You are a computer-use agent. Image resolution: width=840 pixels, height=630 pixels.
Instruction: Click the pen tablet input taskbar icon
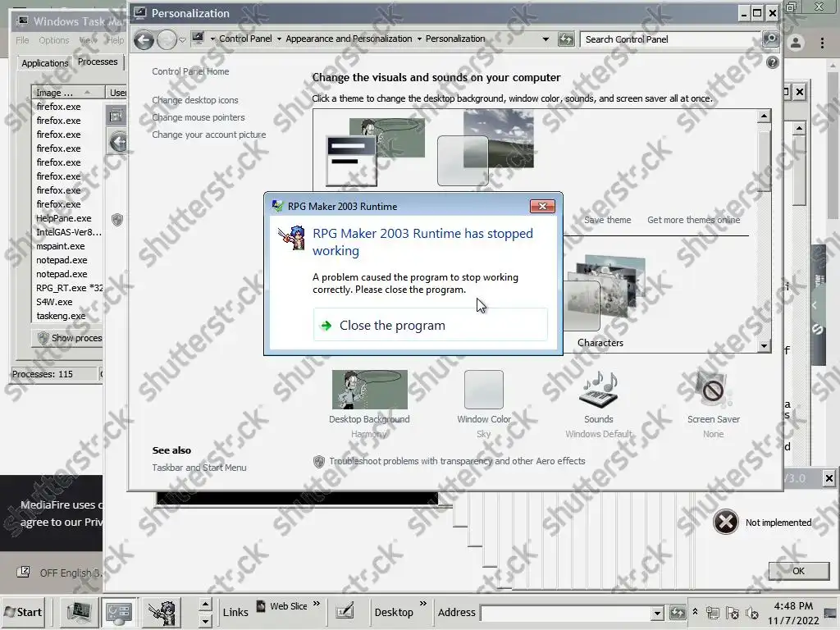pyautogui.click(x=345, y=610)
